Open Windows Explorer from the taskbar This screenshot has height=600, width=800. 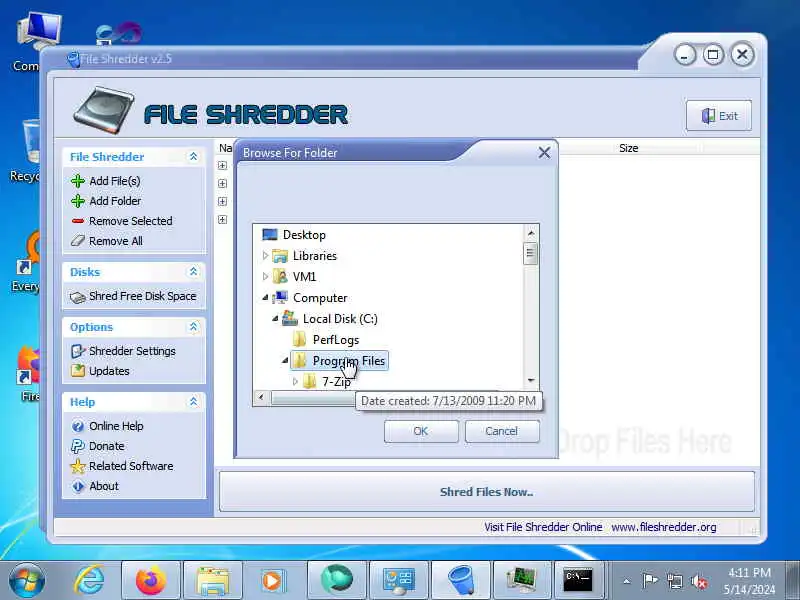(x=213, y=580)
